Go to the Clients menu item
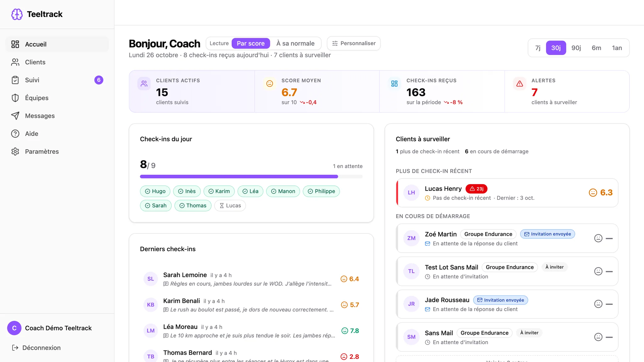This screenshot has height=362, width=644. pyautogui.click(x=57, y=62)
